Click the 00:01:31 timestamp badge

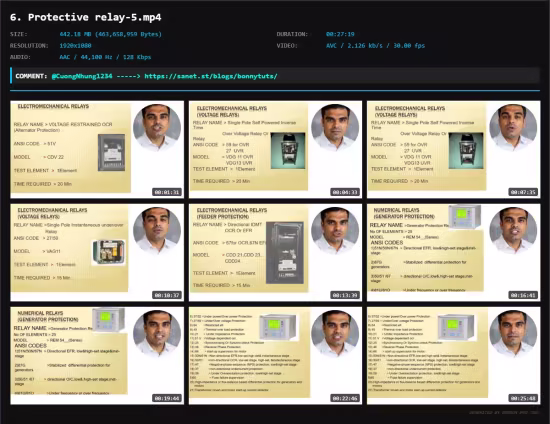point(167,192)
